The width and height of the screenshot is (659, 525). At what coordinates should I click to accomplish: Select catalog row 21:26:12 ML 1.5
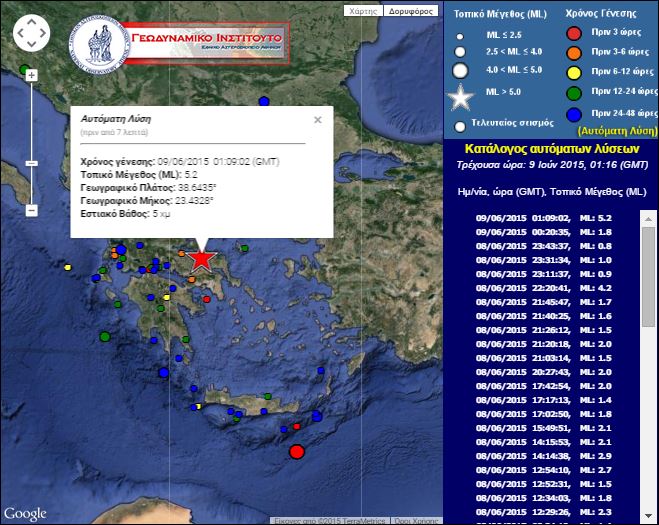point(543,330)
